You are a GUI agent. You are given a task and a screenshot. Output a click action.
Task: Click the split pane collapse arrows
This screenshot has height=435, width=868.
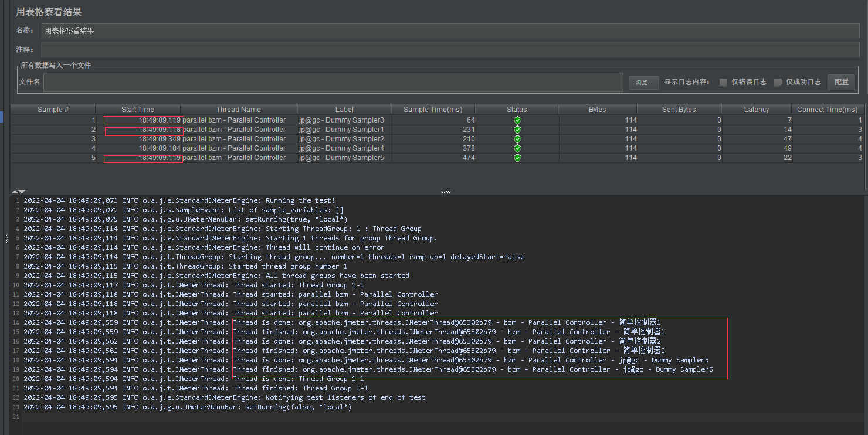click(18, 192)
